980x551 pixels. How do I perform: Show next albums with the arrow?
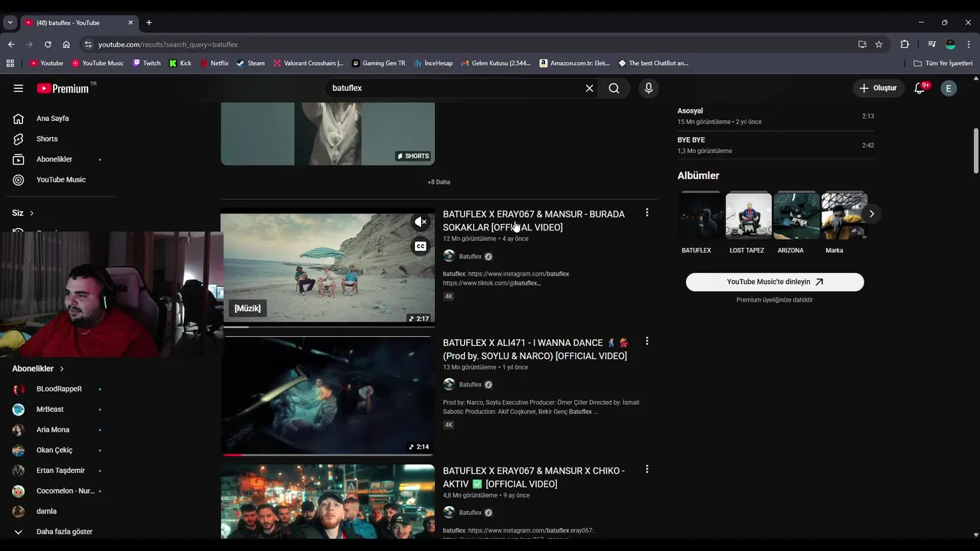[x=871, y=214]
